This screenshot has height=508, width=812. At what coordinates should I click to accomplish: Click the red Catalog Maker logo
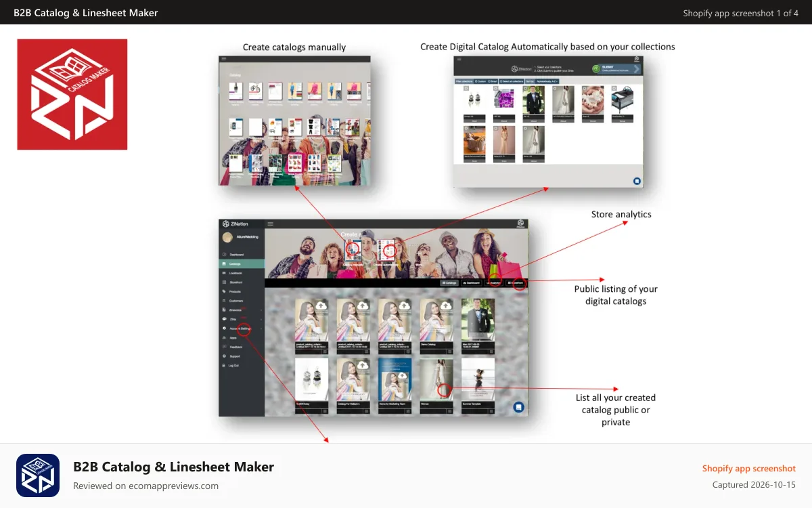(72, 94)
